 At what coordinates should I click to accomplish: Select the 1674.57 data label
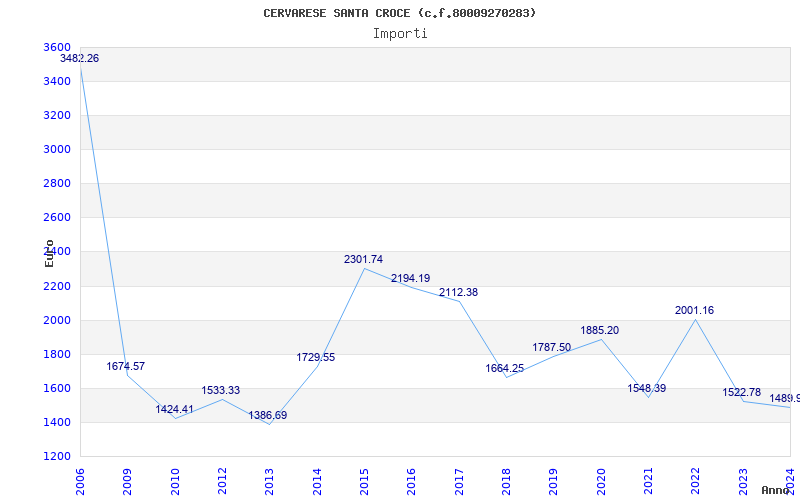pyautogui.click(x=126, y=366)
